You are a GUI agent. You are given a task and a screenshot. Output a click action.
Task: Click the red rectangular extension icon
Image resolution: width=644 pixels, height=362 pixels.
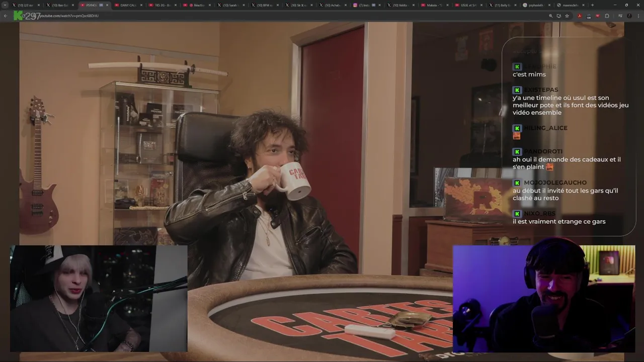[598, 16]
